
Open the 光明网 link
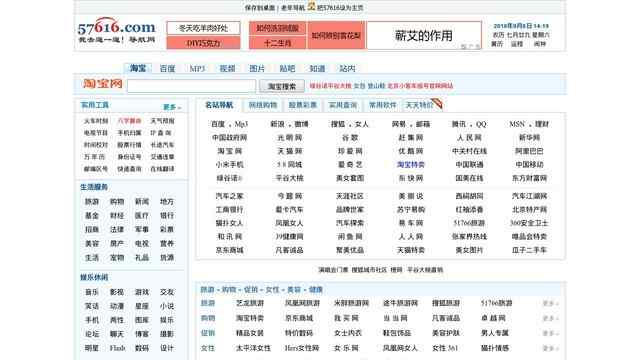pyautogui.click(x=289, y=138)
